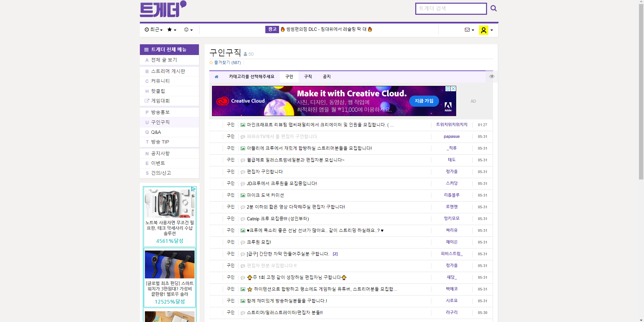Image resolution: width=644 pixels, height=322 pixels.
Task: Click the sidebar ad choices icon
Action: (x=193, y=189)
